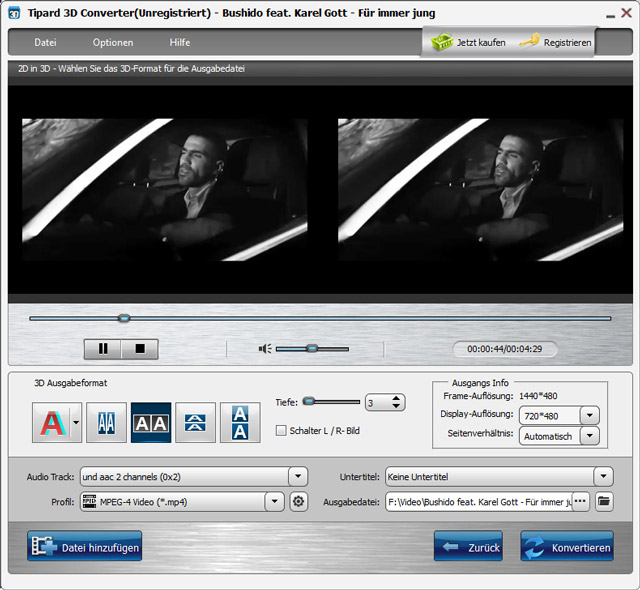This screenshot has width=640, height=590.
Task: Select Side by Side full format
Action: [x=151, y=423]
